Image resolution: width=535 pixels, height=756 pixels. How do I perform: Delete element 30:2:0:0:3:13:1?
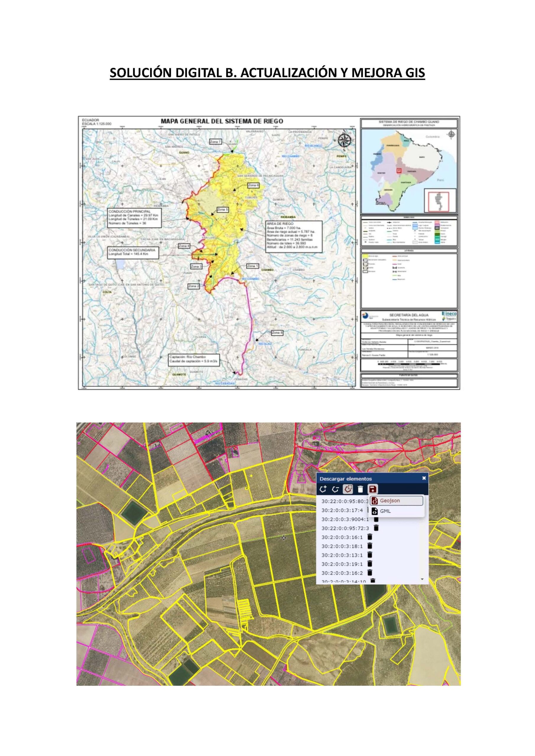pos(370,555)
